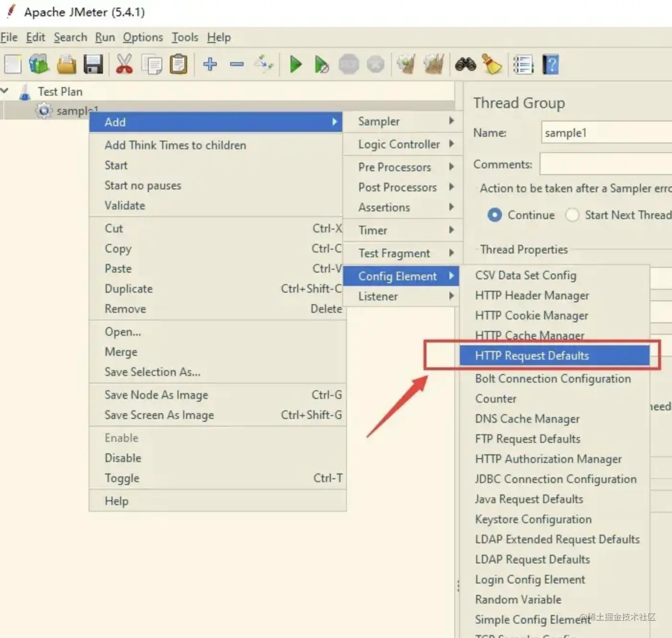Screen dimensions: 672x638
Task: Expand the Assertions submenu
Action: click(403, 207)
